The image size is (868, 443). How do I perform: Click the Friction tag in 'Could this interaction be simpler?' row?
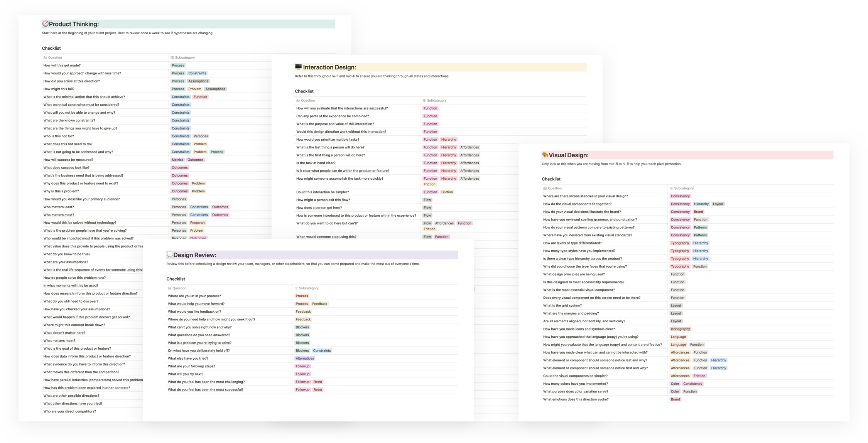pyautogui.click(x=447, y=192)
